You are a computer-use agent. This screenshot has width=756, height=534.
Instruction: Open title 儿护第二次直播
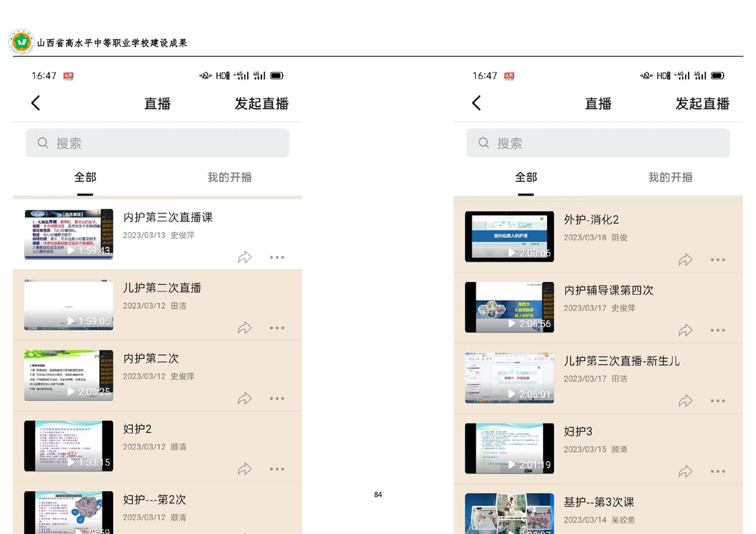click(162, 288)
